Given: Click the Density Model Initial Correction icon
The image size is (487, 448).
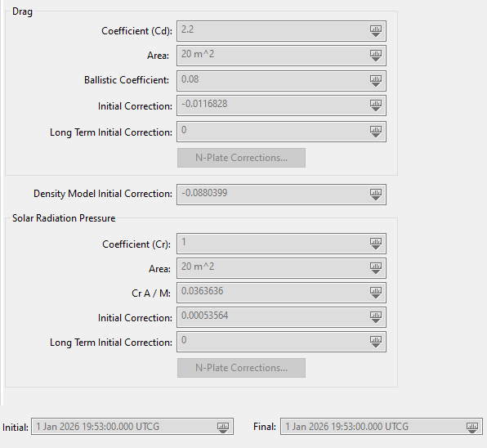Looking at the screenshot, I should pos(376,195).
